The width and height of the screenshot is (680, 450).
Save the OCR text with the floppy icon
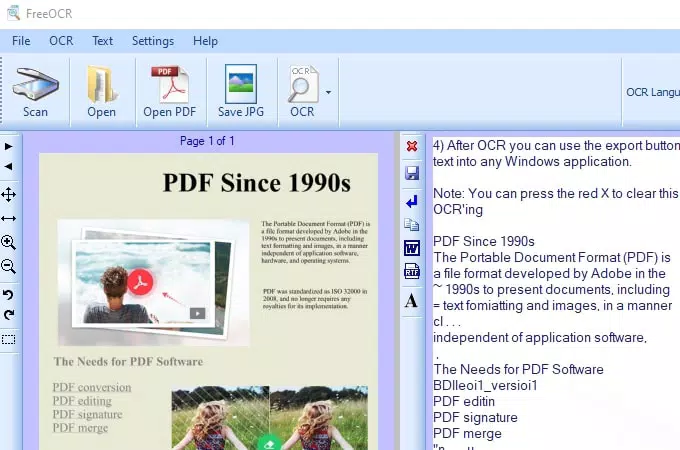tap(412, 173)
